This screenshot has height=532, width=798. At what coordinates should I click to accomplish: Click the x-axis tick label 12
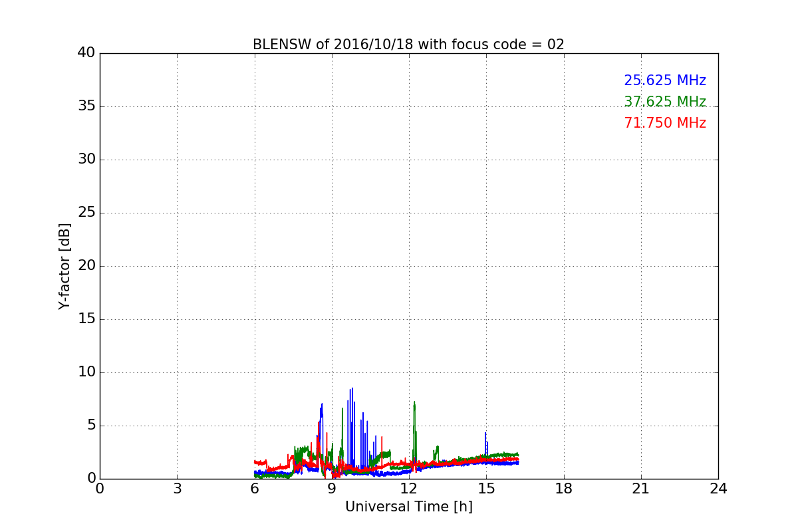click(409, 489)
